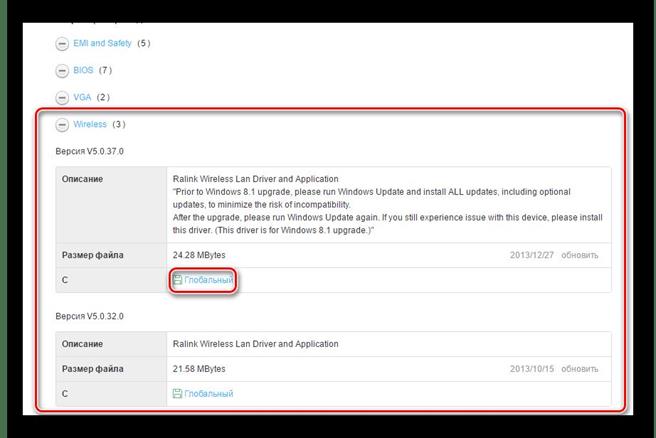Click the date 2013/10/15
656x438 pixels.
point(532,369)
